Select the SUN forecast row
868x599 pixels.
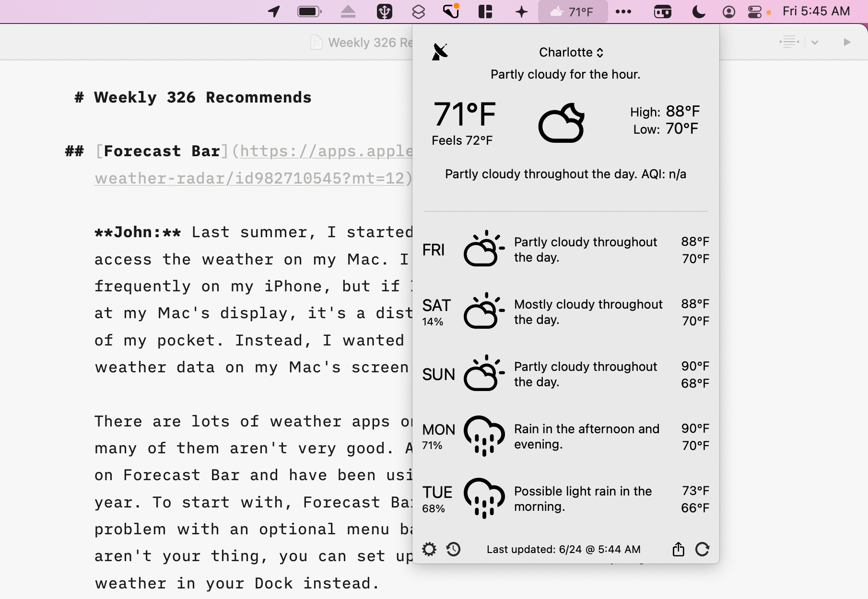[566, 374]
